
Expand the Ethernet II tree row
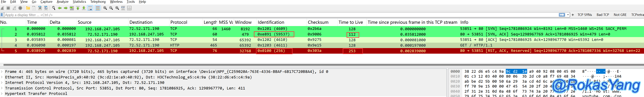click(2, 77)
